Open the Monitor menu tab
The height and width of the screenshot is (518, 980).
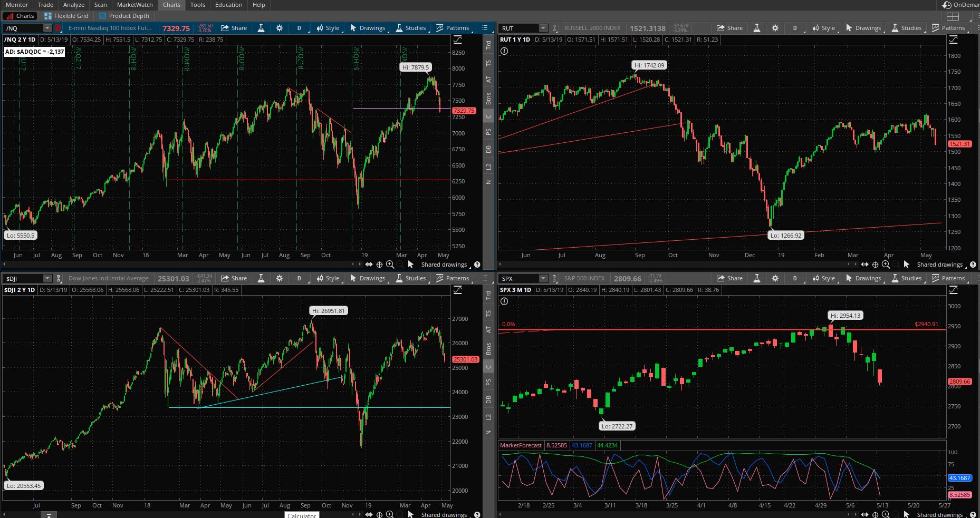(17, 5)
